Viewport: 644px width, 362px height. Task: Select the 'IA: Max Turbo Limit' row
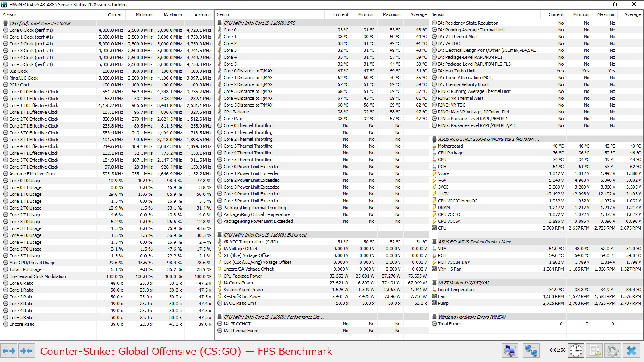pos(537,71)
